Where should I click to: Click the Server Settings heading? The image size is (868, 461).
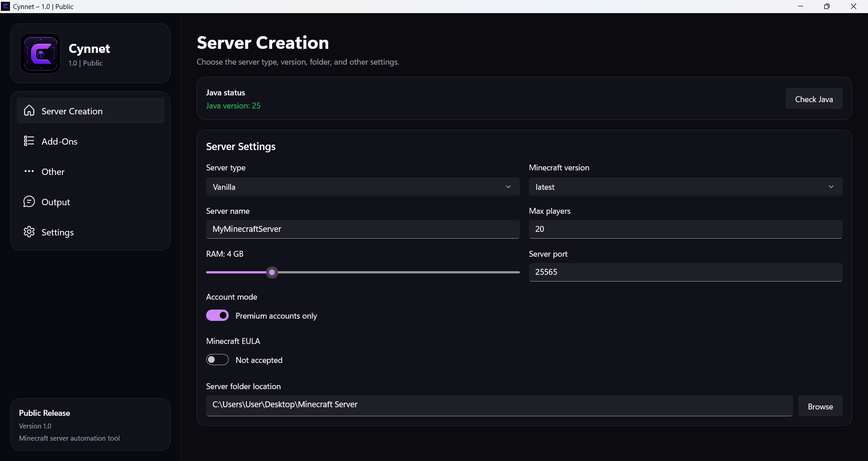click(x=241, y=146)
